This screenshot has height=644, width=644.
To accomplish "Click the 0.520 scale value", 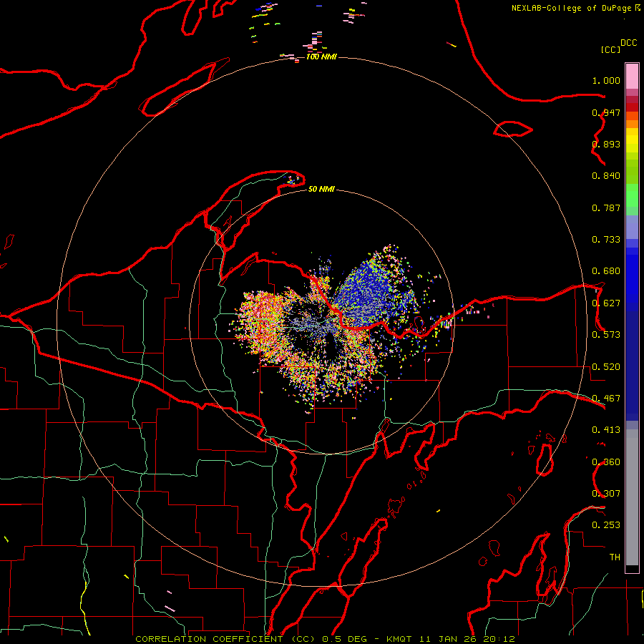I will [606, 367].
